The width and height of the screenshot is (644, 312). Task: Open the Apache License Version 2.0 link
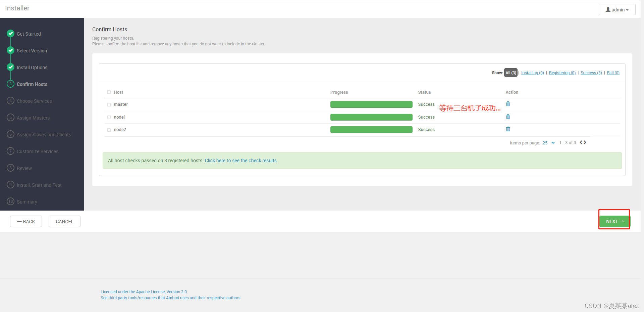[144, 292]
